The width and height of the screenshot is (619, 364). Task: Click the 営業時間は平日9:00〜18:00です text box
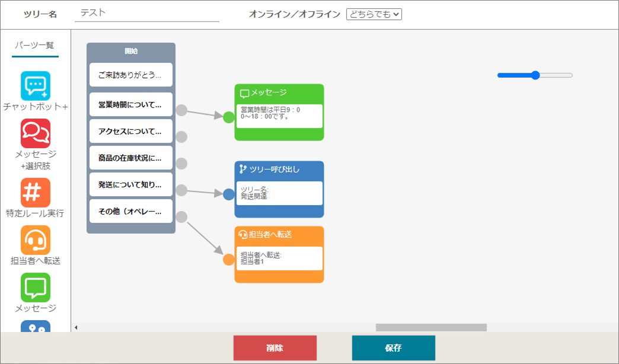click(279, 116)
